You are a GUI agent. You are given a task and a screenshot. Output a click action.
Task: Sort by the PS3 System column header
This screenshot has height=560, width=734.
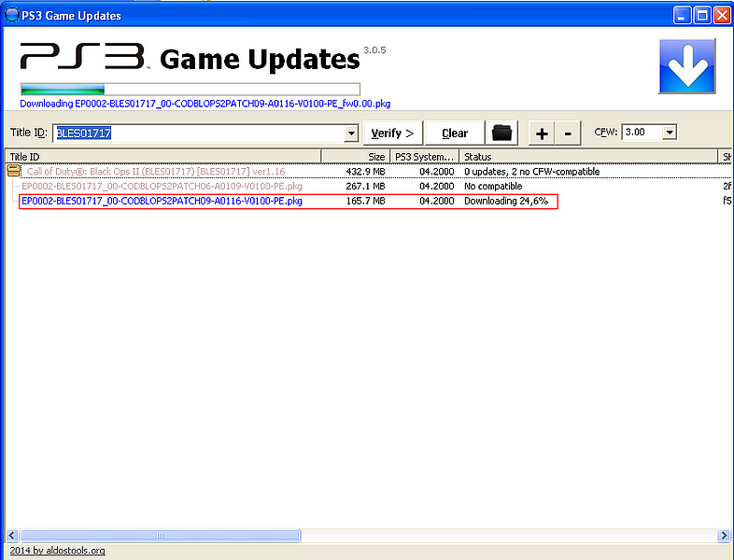(425, 157)
